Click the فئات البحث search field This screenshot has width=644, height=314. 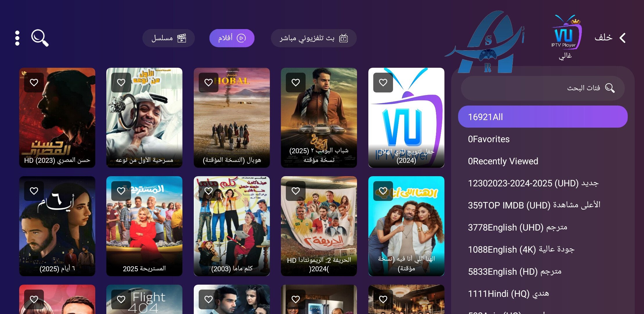click(x=543, y=88)
